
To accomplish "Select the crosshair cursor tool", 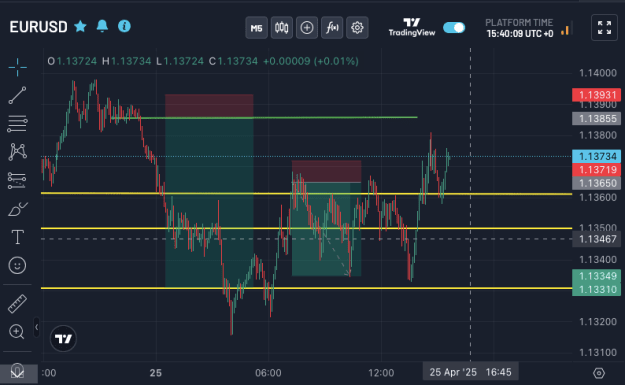I will pyautogui.click(x=18, y=67).
